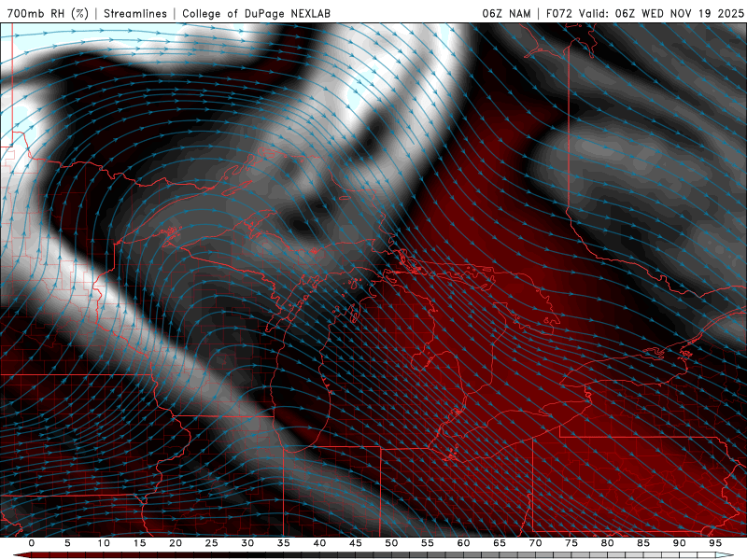Click "Valid: 06Z WED NOV 19 2025" text
This screenshot has height=560, width=747.
coord(661,13)
